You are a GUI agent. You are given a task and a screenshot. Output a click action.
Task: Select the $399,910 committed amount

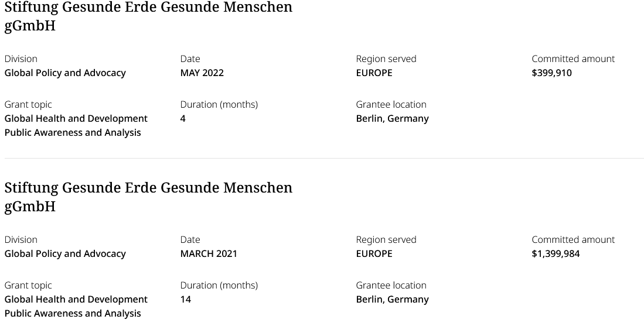click(x=551, y=73)
